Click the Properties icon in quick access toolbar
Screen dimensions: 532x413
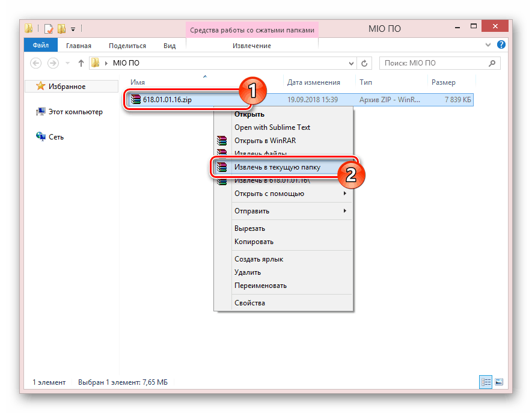tap(48, 28)
